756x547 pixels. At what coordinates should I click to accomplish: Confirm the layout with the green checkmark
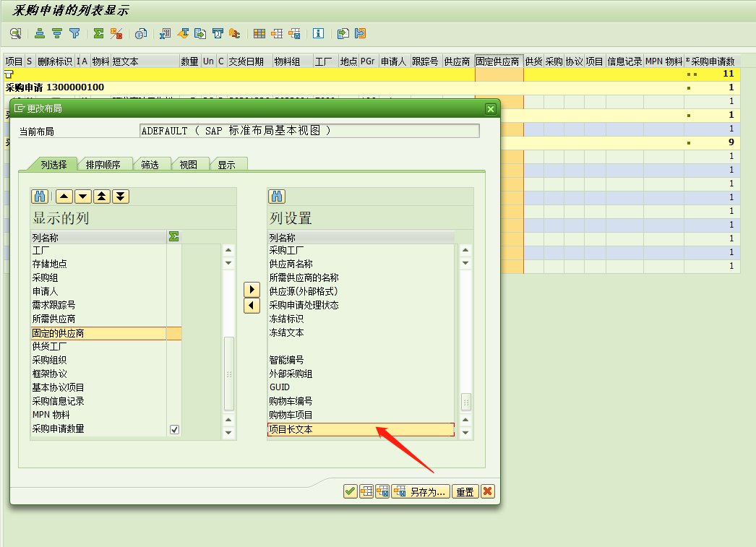tap(351, 491)
